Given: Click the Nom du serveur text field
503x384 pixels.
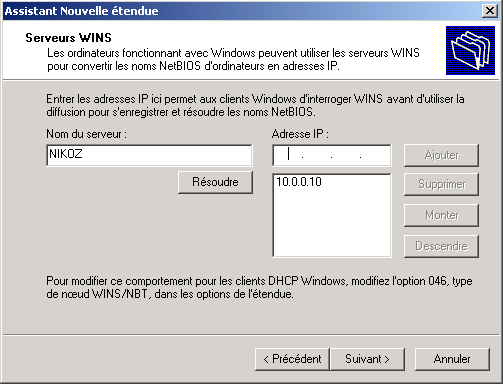Looking at the screenshot, I should [x=149, y=155].
